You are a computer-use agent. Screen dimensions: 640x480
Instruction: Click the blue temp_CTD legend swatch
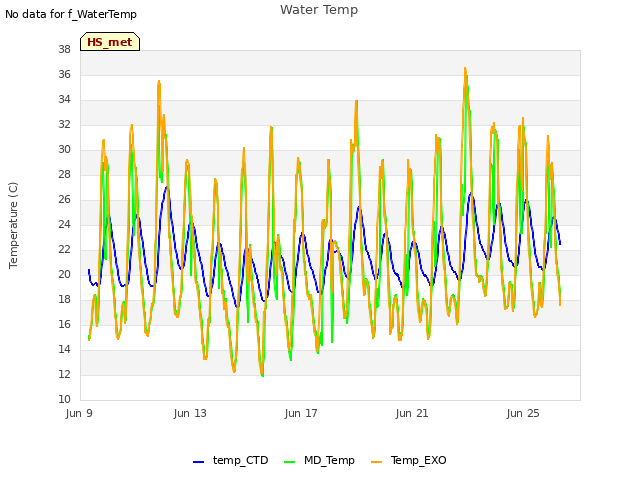pyautogui.click(x=198, y=462)
